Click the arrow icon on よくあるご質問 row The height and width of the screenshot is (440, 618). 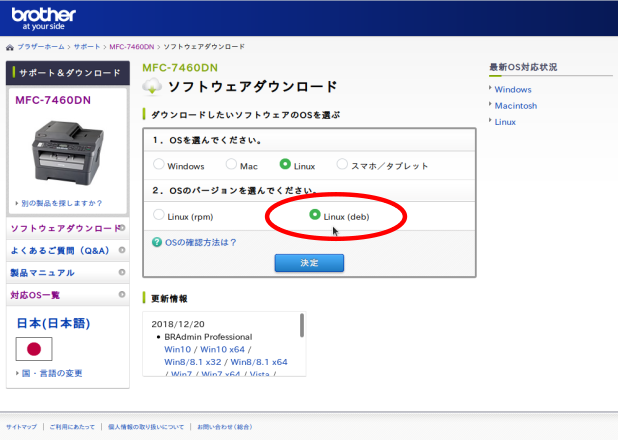point(122,250)
